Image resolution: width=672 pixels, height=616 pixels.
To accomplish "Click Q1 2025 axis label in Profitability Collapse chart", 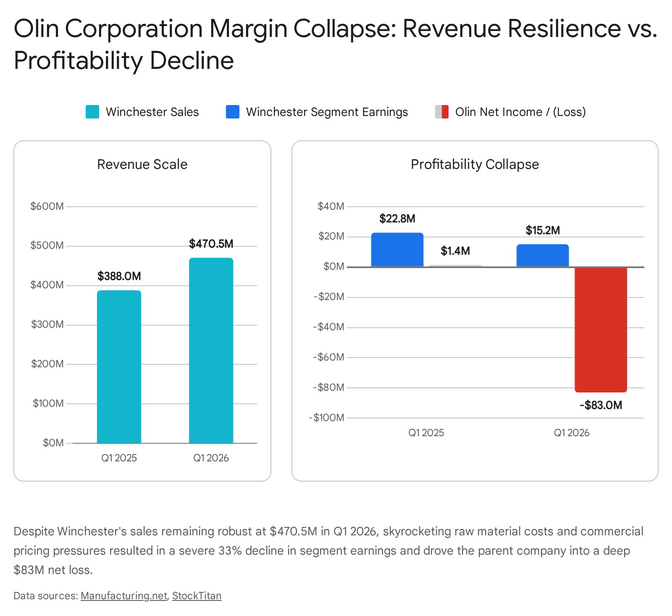I will tap(426, 433).
